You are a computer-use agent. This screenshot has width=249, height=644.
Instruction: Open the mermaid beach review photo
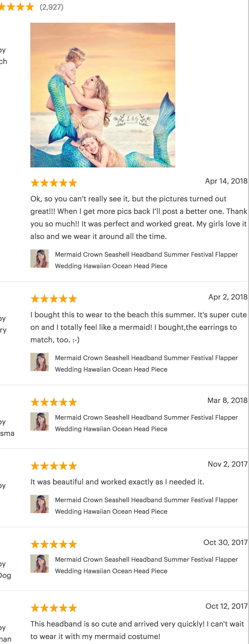(103, 95)
